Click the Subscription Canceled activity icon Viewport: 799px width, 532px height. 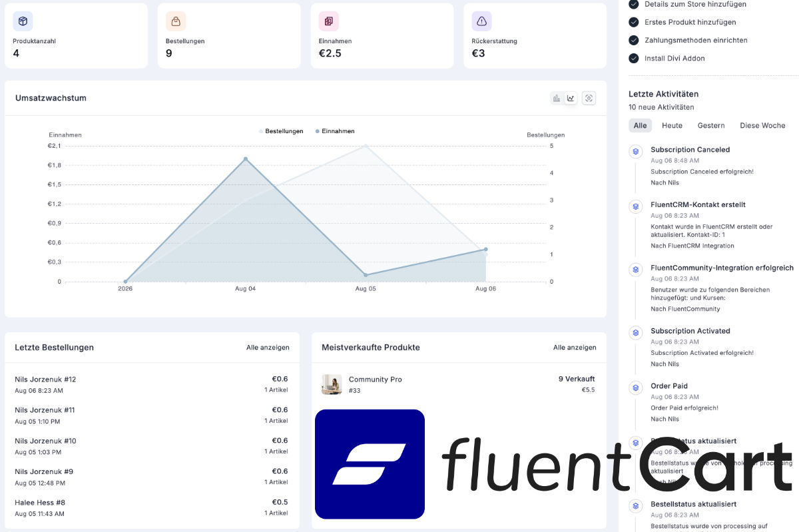[636, 152]
